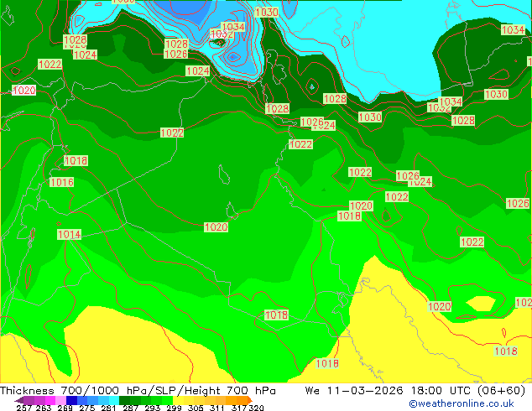The width and height of the screenshot is (532, 411).
Task: Click the "Thickness 700/1000" title text
Action: [x=60, y=390]
